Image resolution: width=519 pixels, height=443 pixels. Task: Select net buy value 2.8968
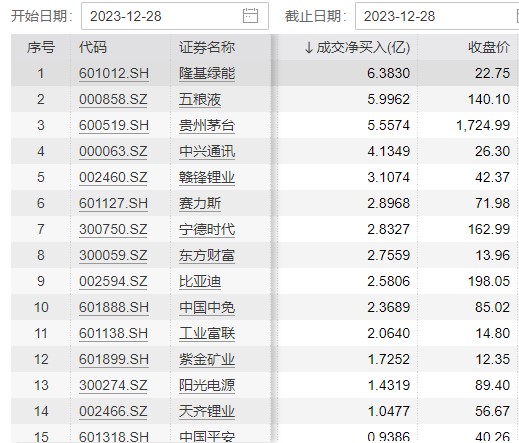point(389,203)
